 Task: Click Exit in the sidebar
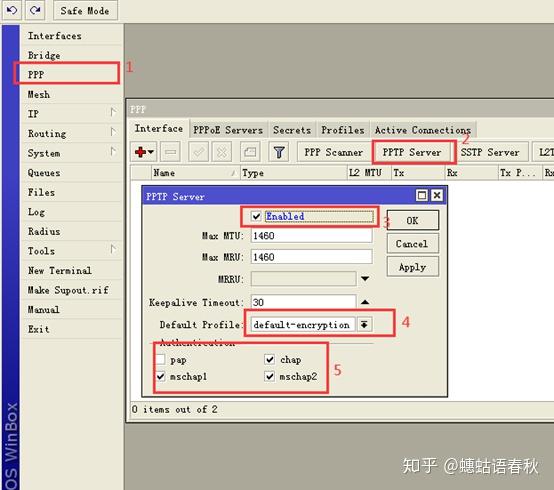pos(72,329)
